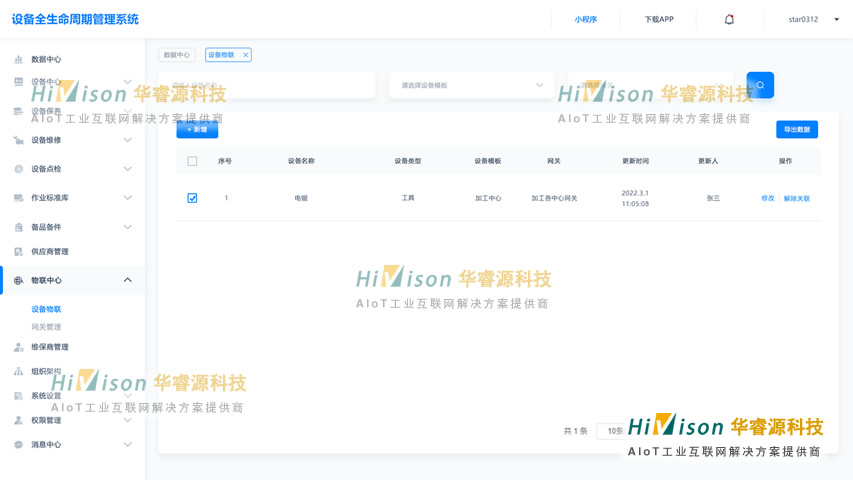Toggle the select-all checkbox in table header
Screen dimensions: 853x480
tap(192, 161)
